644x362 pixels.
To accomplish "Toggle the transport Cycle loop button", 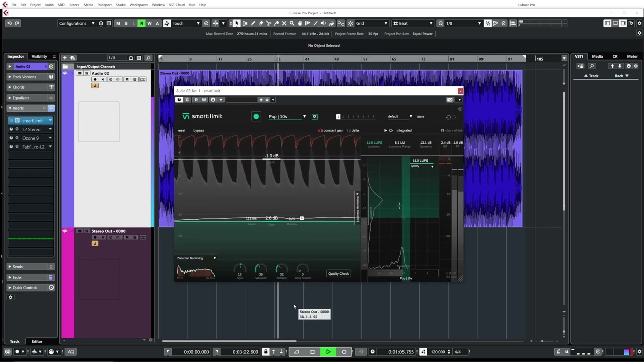I will pos(296,352).
